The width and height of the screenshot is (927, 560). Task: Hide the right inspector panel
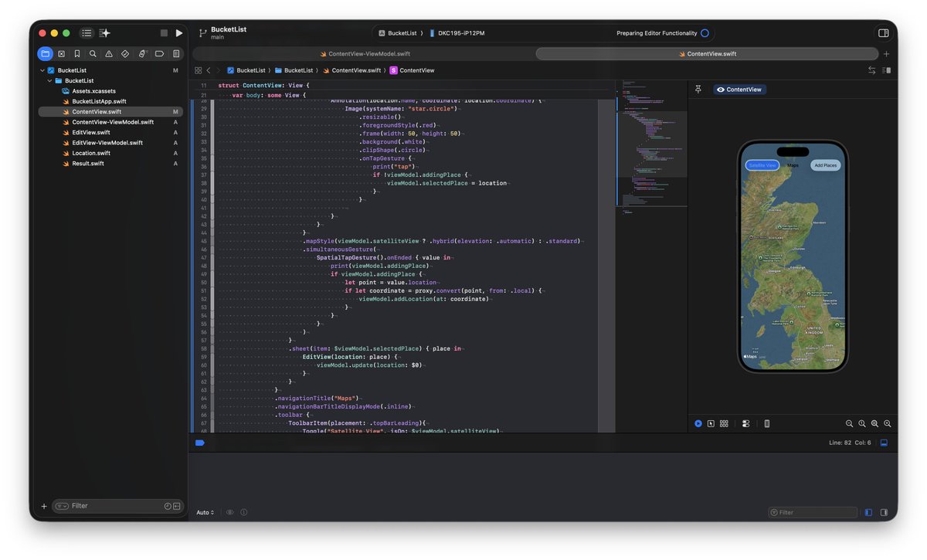pyautogui.click(x=882, y=32)
